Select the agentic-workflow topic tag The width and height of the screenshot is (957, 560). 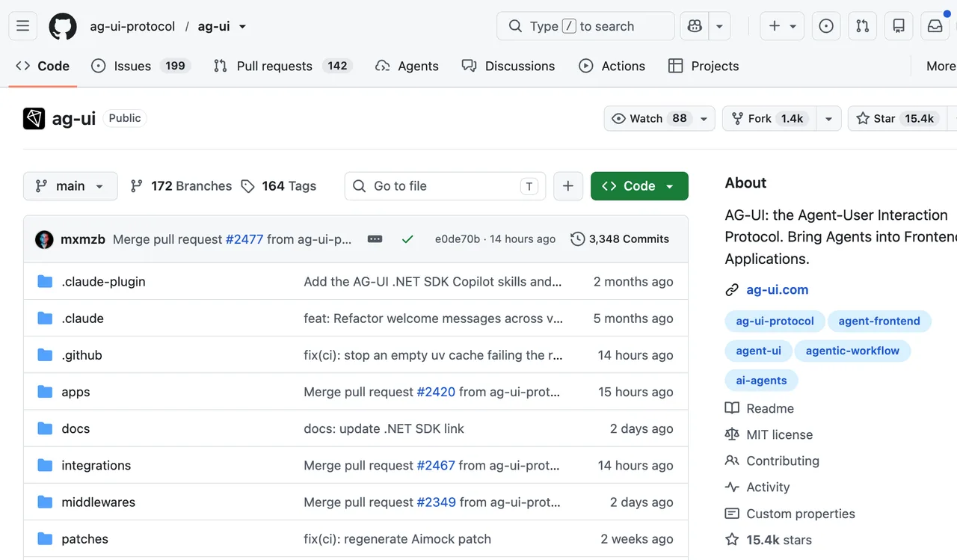pyautogui.click(x=852, y=351)
